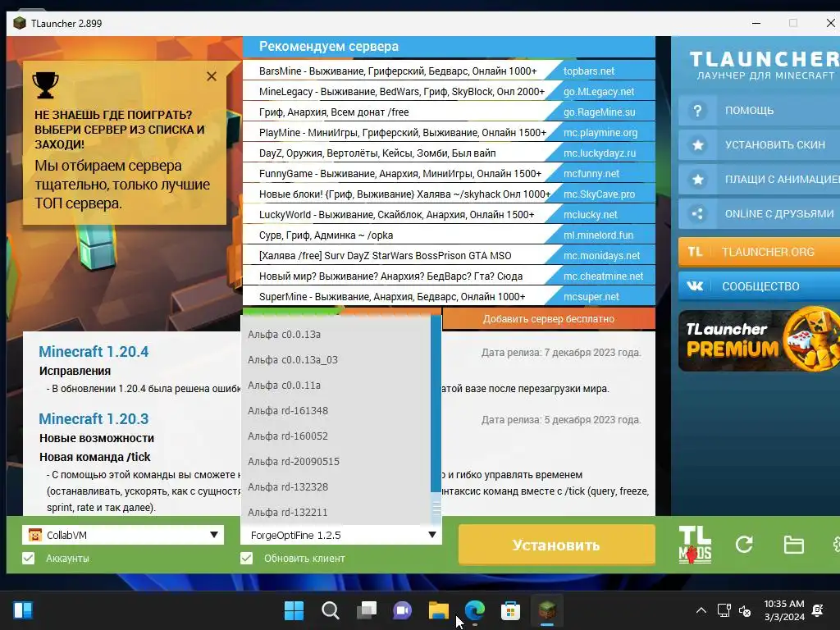Click the TLauncher taskbar icon
840x630 pixels.
[547, 610]
